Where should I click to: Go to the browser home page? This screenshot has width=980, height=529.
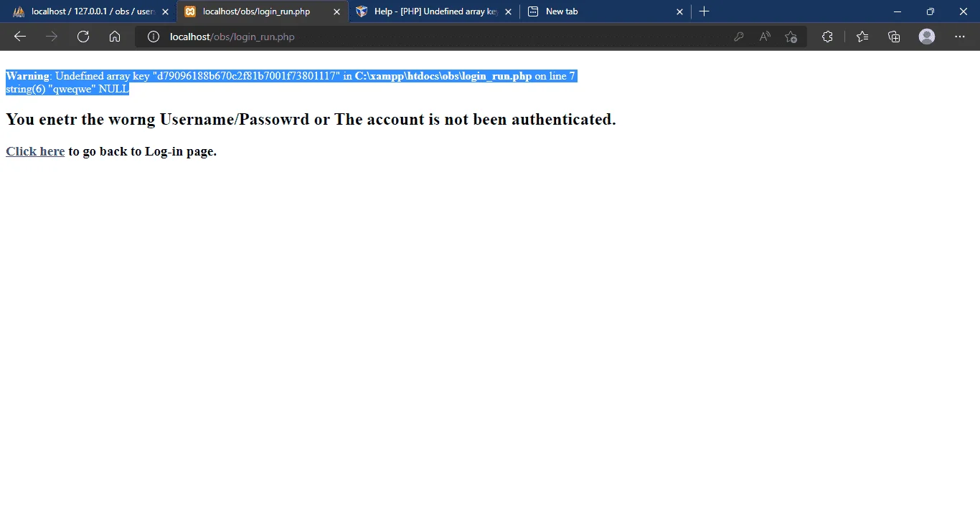coord(115,37)
